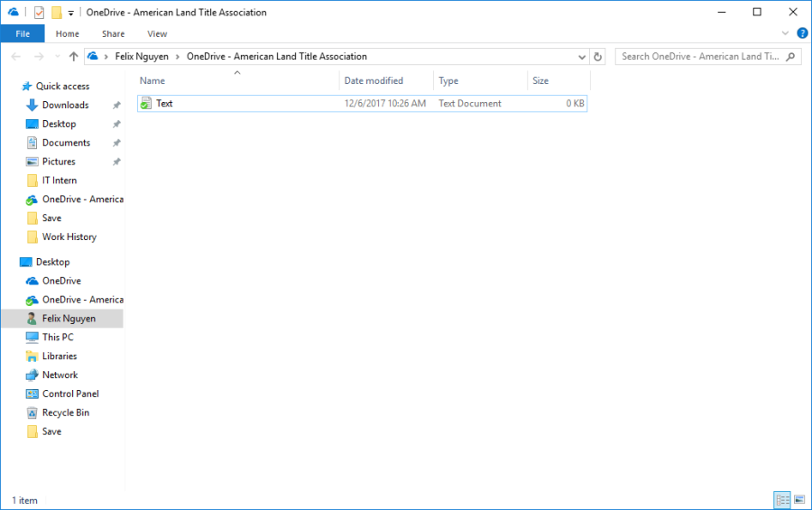The width and height of the screenshot is (812, 510).
Task: Switch to Large icons view layout
Action: [800, 500]
